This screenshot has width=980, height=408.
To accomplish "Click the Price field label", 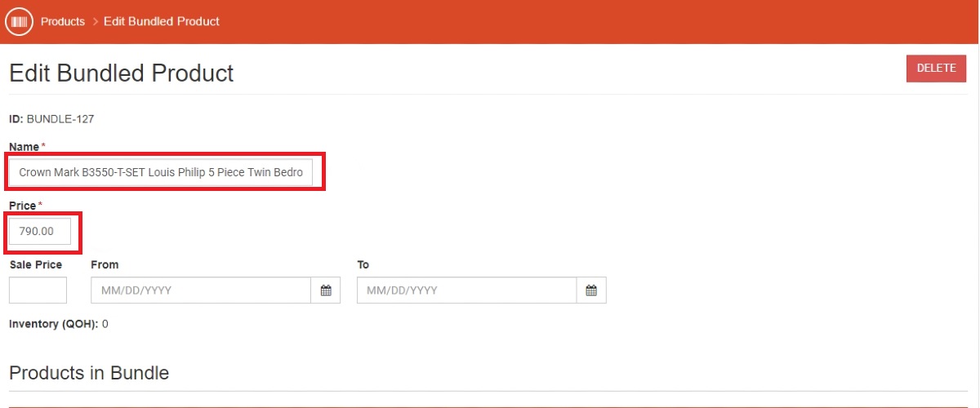I will pyautogui.click(x=23, y=206).
